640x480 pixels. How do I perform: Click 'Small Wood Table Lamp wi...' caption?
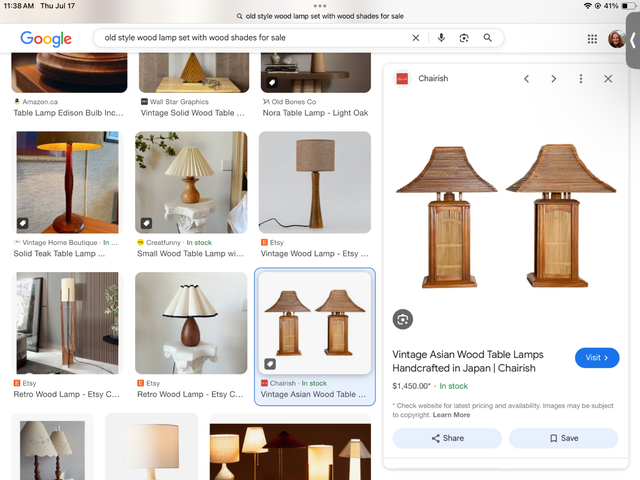pos(190,254)
